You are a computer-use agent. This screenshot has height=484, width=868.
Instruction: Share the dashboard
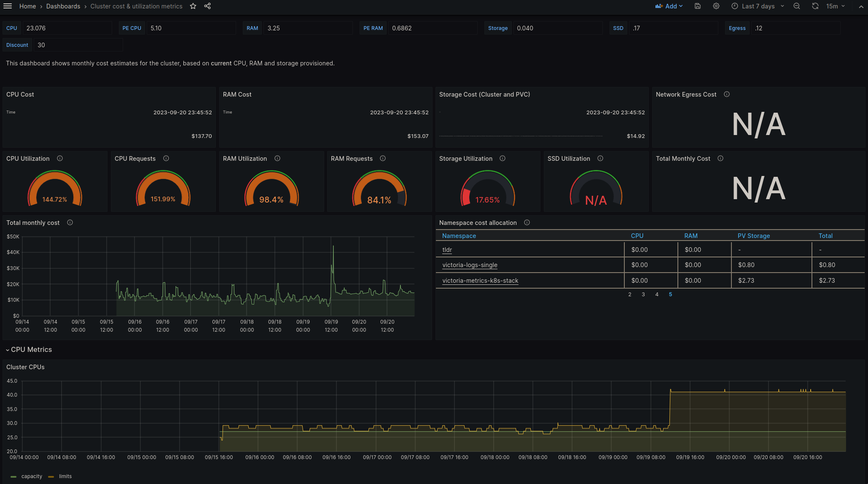[x=207, y=6]
